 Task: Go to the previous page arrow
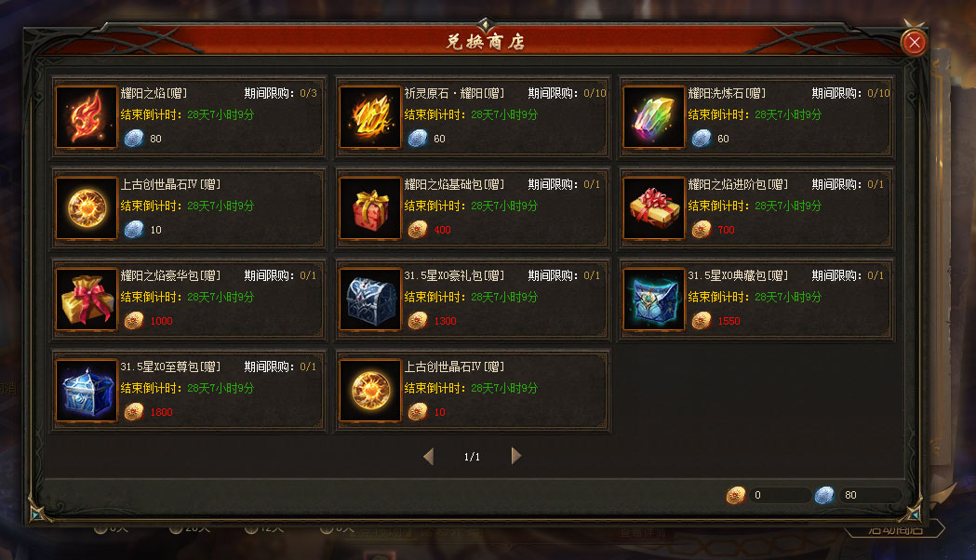pos(428,457)
